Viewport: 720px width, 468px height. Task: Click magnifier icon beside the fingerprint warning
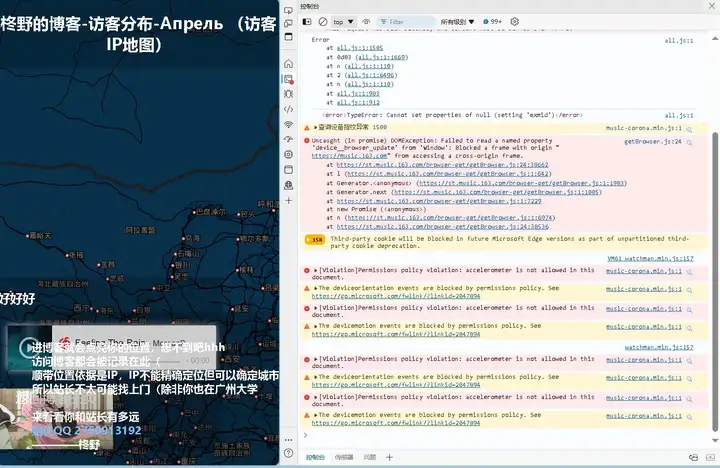click(x=689, y=130)
